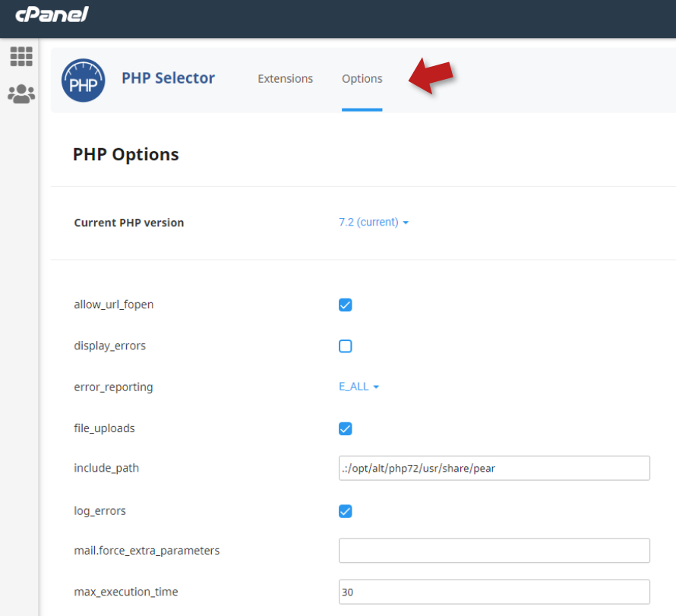Click the max_execution_time value field
The height and width of the screenshot is (616, 676).
494,592
